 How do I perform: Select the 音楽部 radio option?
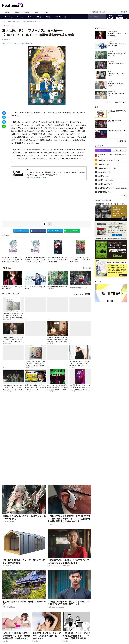(107, 15)
